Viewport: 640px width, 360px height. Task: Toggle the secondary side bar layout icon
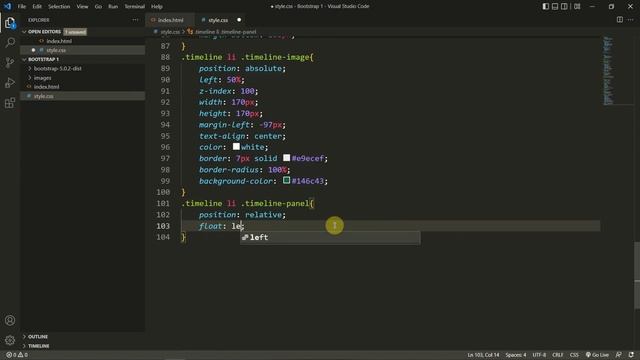pos(564,6)
